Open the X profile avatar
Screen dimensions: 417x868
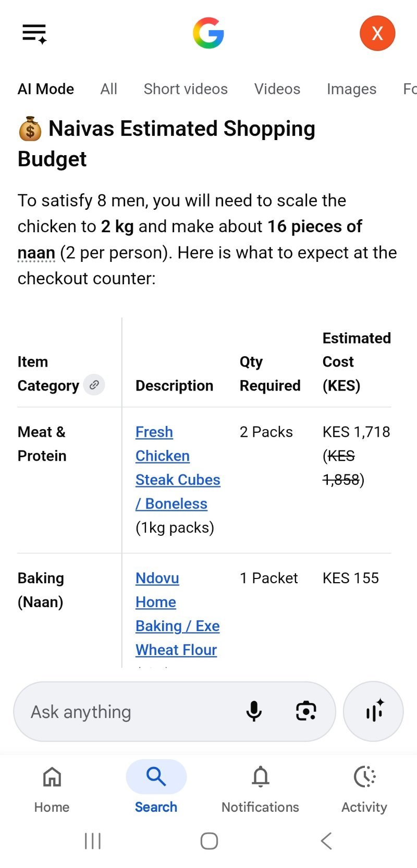click(377, 33)
